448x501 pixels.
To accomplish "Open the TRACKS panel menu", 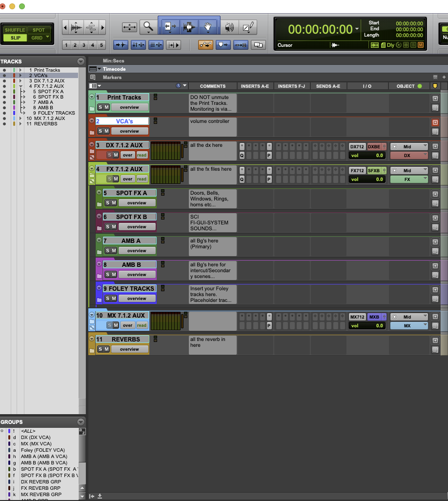I will tap(80, 61).
